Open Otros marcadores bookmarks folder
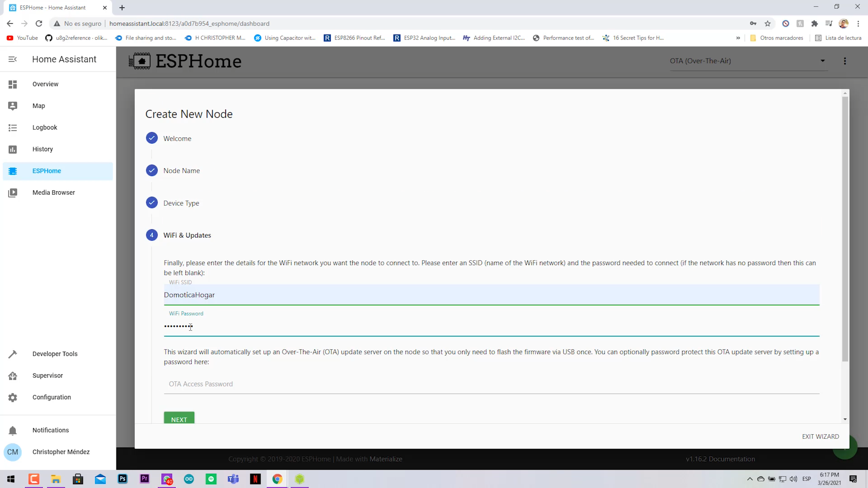The image size is (868, 488). pos(777,38)
